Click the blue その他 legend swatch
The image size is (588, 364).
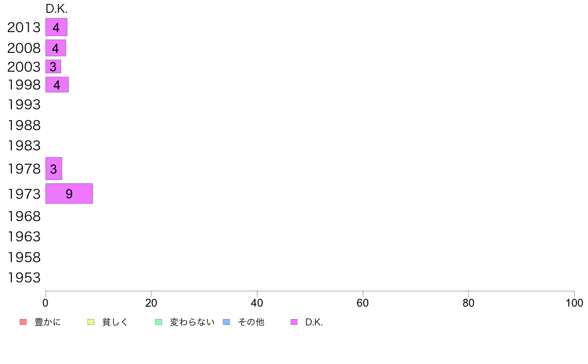(x=227, y=322)
